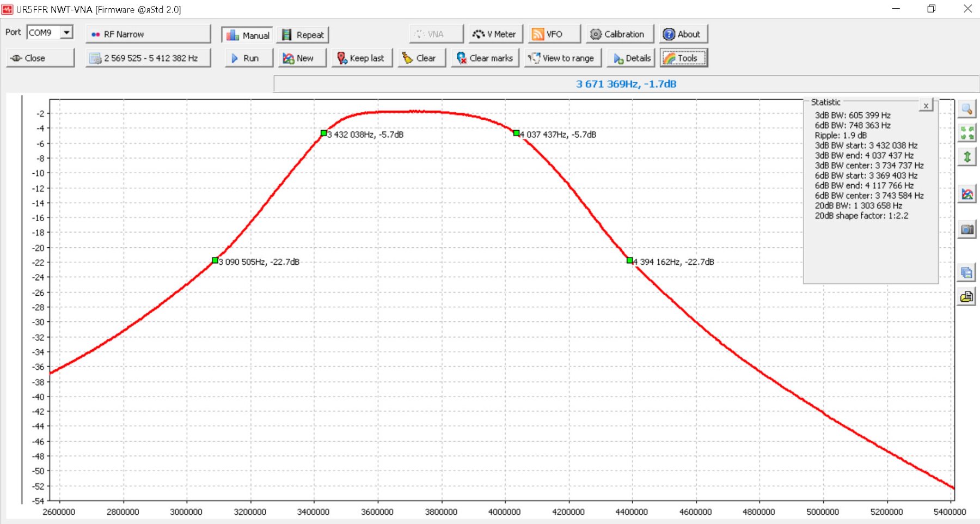Click the green vertical autoscale arrow icon
The width and height of the screenshot is (980, 524).
967,157
